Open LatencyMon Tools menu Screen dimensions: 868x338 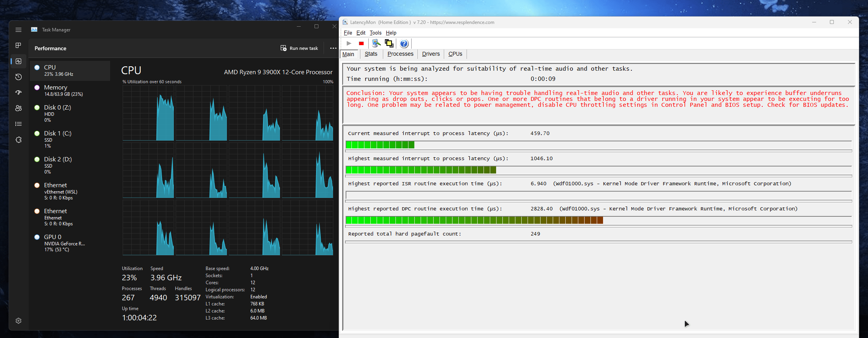coord(375,33)
